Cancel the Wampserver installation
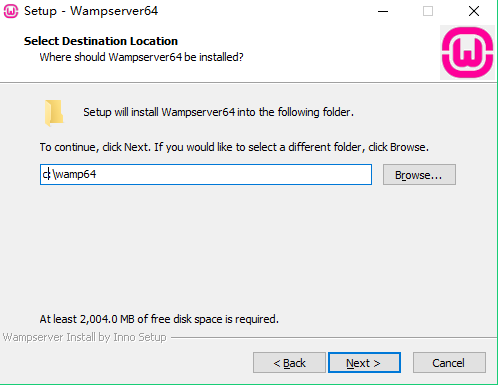 click(x=449, y=363)
